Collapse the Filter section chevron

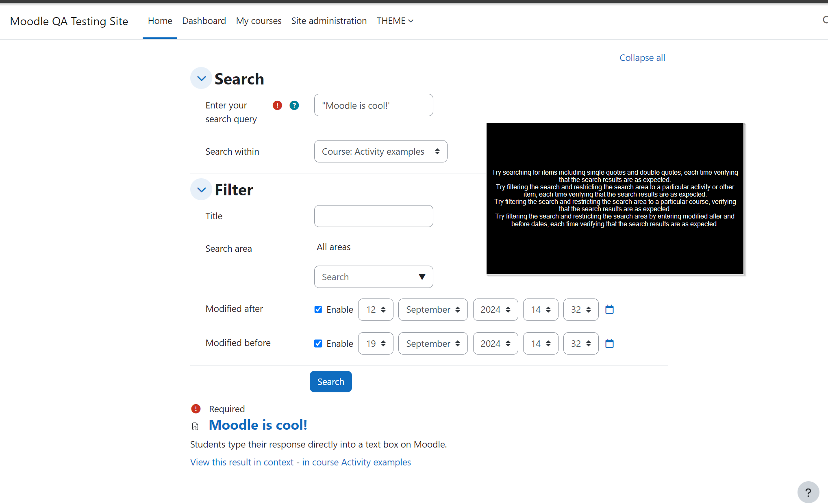(201, 190)
